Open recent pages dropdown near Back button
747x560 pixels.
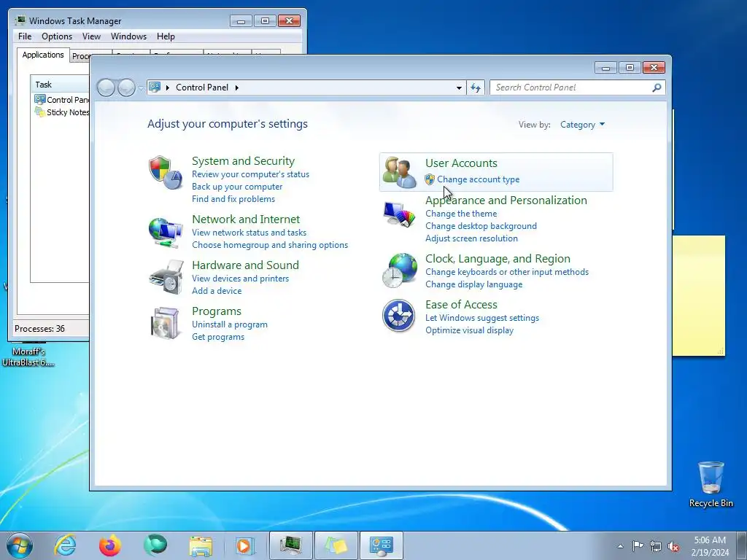click(141, 88)
